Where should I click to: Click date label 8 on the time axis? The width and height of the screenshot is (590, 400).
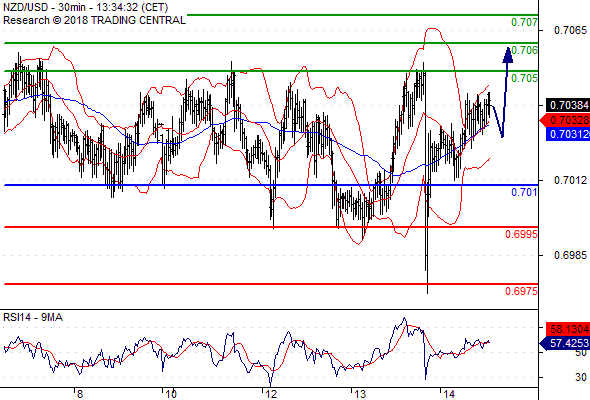click(x=80, y=394)
